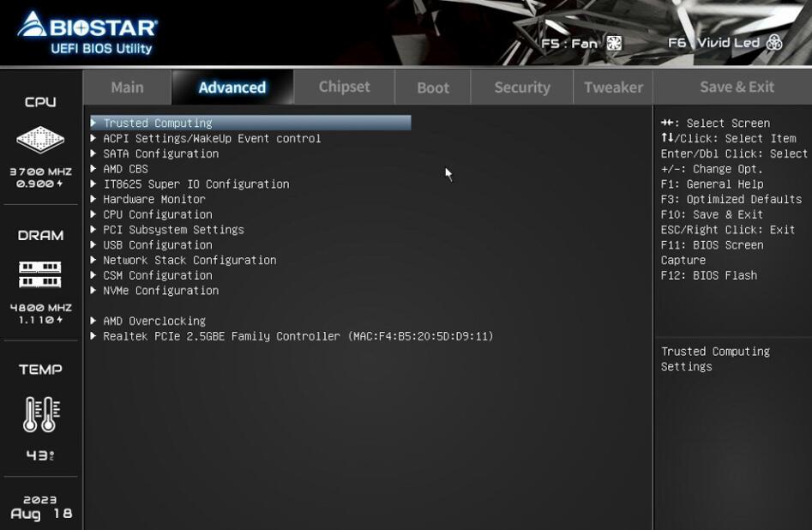The image size is (812, 530).
Task: Expand arrow beside Network Stack Configuration
Action: [93, 260]
